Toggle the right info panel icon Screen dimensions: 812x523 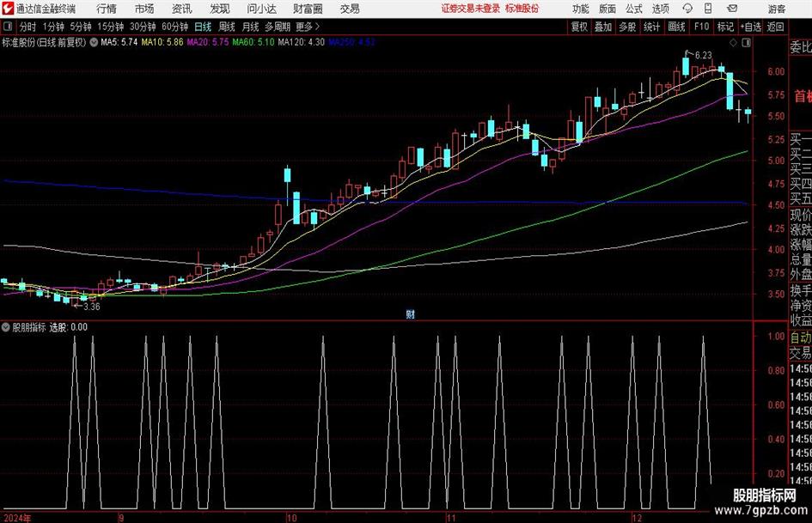(746, 43)
